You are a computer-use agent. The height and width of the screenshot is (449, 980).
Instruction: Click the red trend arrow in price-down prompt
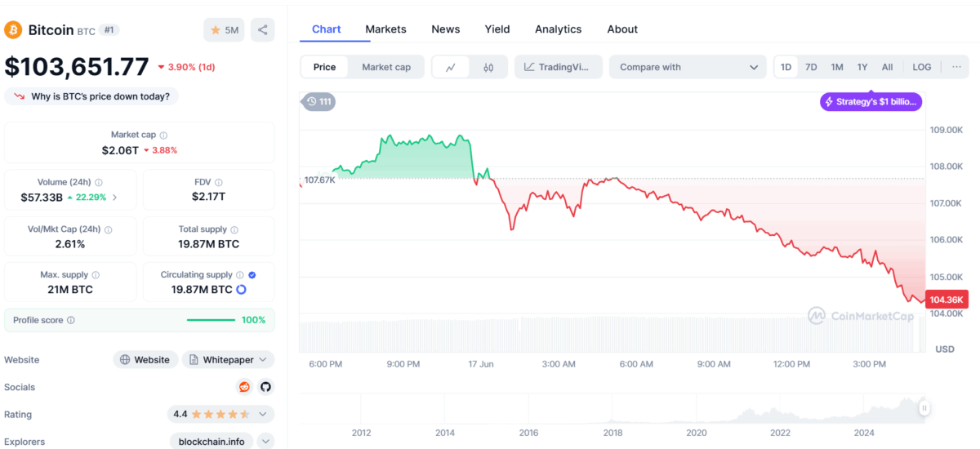pyautogui.click(x=19, y=96)
